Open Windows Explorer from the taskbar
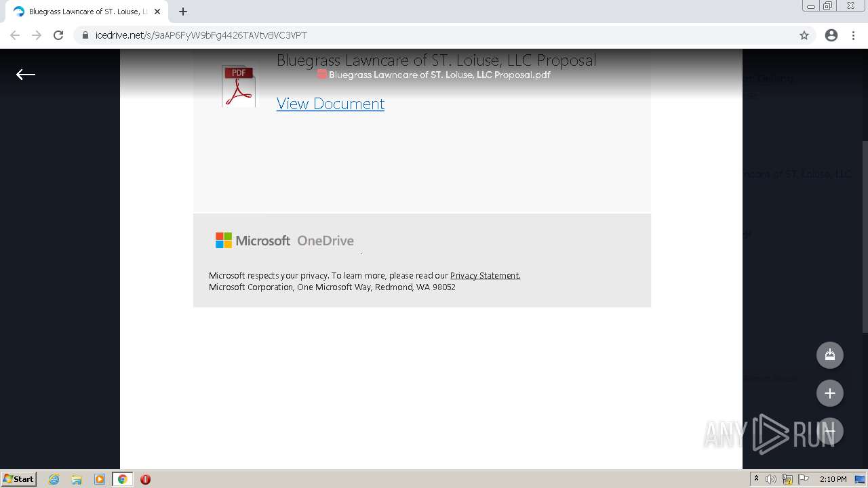Image resolution: width=868 pixels, height=488 pixels. [x=77, y=479]
